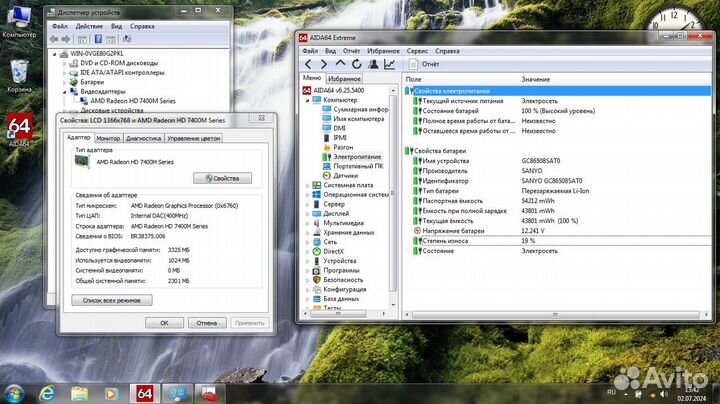Collapse the Компьютер node in AIDA64
Viewport: 720px width, 404px height.
click(x=308, y=100)
